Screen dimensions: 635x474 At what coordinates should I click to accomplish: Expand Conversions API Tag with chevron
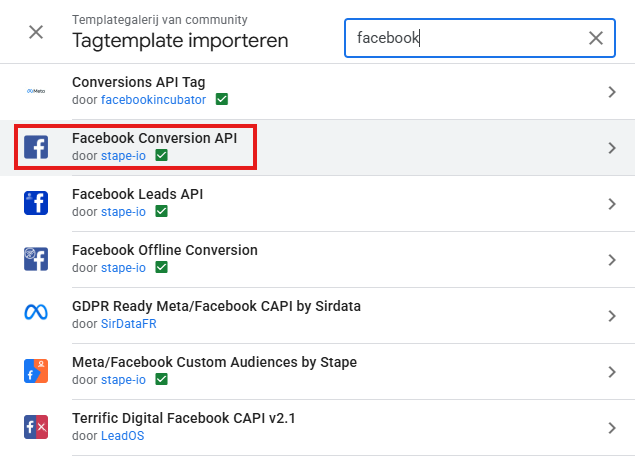(612, 92)
